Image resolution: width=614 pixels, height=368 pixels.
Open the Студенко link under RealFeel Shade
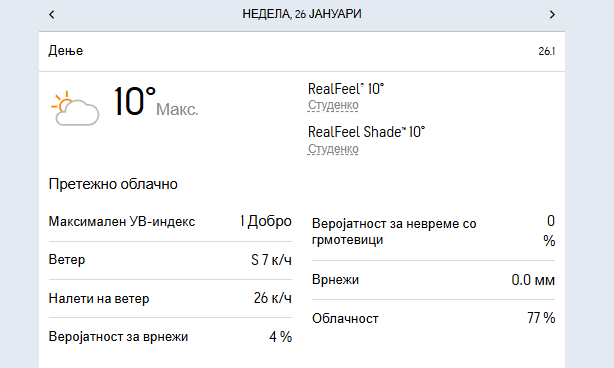tap(333, 149)
